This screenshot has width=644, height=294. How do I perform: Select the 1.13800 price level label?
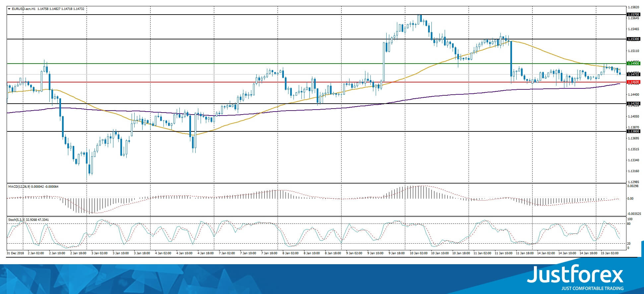(x=633, y=131)
